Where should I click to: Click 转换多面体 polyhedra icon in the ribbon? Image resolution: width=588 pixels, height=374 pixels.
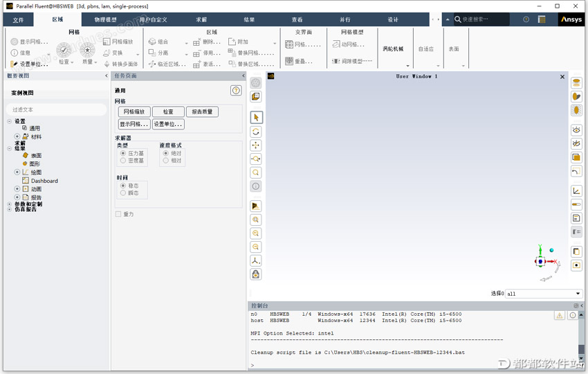[107, 64]
